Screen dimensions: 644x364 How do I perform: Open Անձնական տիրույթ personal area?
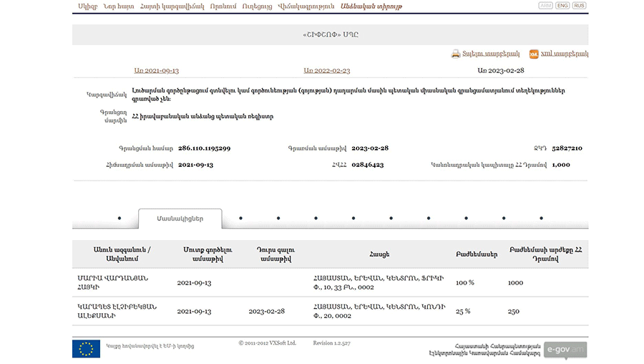point(371,6)
